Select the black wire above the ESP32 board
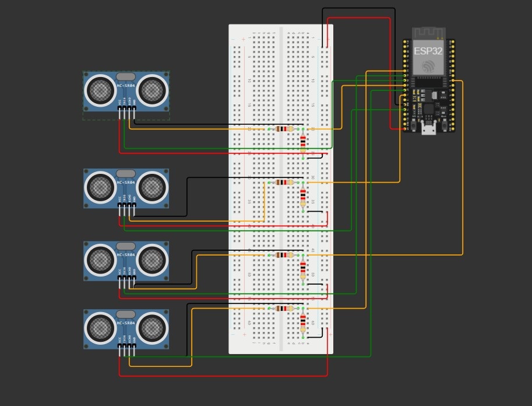 coord(358,8)
